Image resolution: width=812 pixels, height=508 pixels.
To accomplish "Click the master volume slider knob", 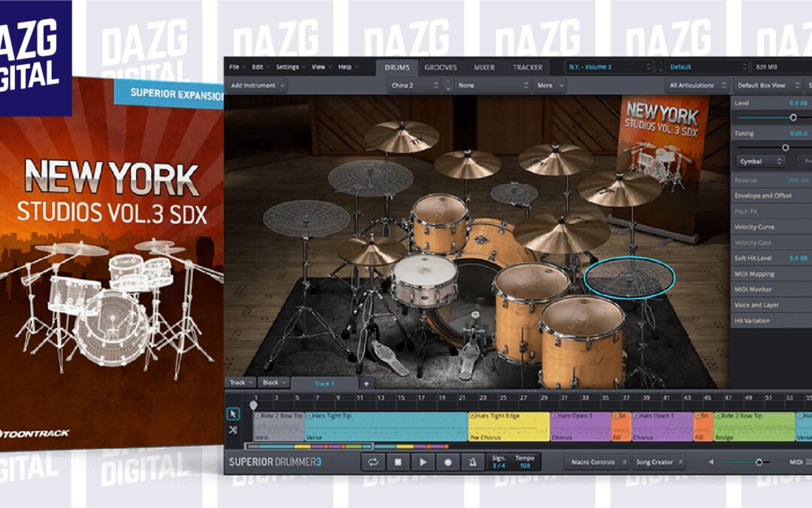I will 759,462.
